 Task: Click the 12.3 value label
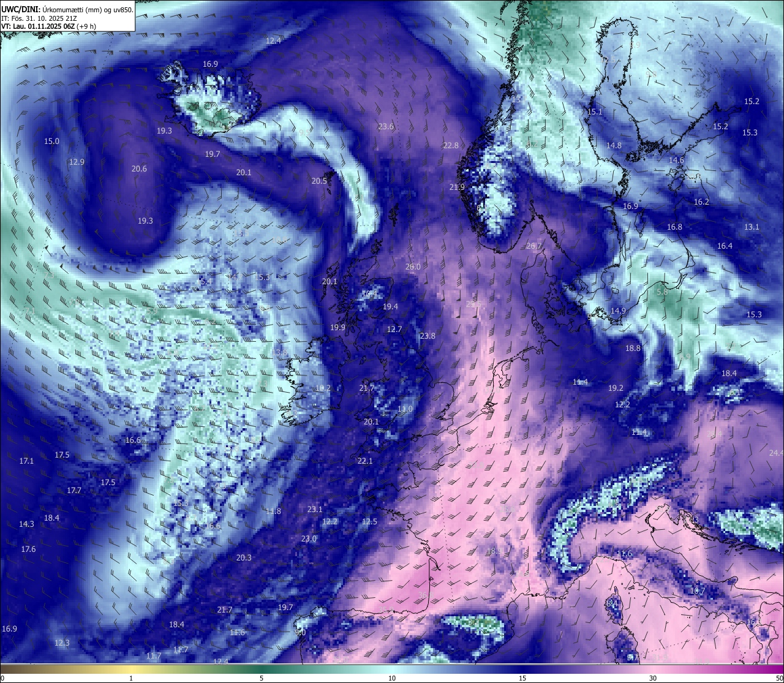(62, 643)
